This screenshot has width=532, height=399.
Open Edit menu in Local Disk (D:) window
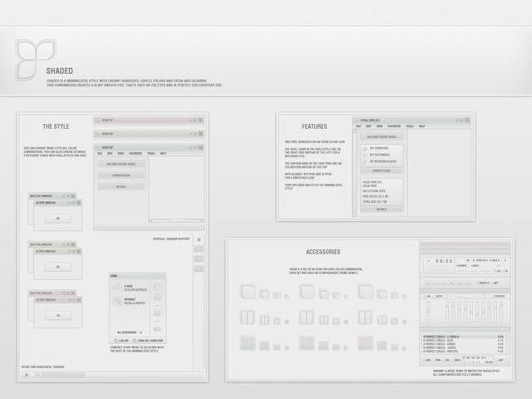tap(368, 126)
